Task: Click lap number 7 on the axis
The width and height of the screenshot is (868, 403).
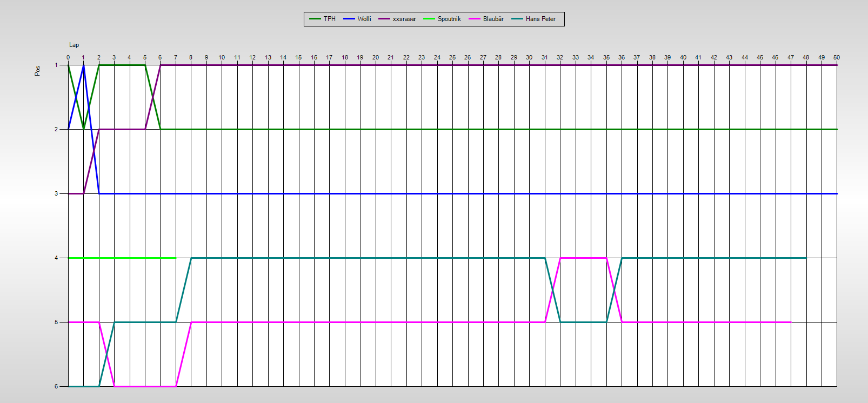Action: pos(176,57)
